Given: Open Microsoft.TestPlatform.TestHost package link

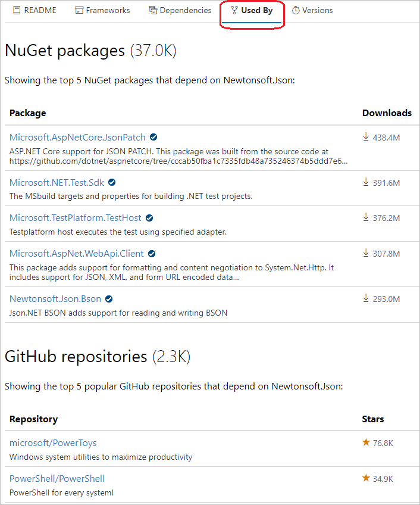Looking at the screenshot, I should [x=74, y=218].
